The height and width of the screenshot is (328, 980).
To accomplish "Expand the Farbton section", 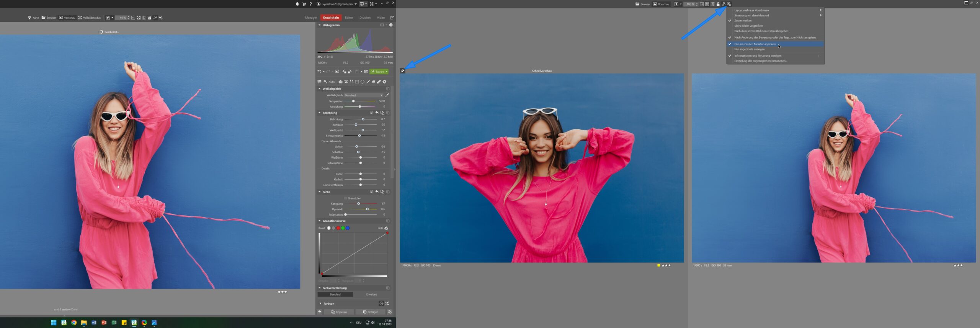I will [320, 304].
